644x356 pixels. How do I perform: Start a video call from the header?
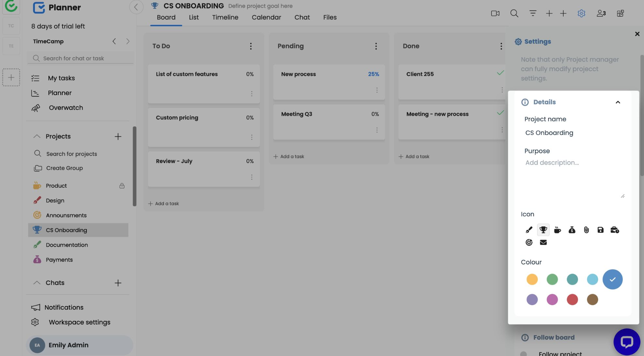(x=495, y=13)
